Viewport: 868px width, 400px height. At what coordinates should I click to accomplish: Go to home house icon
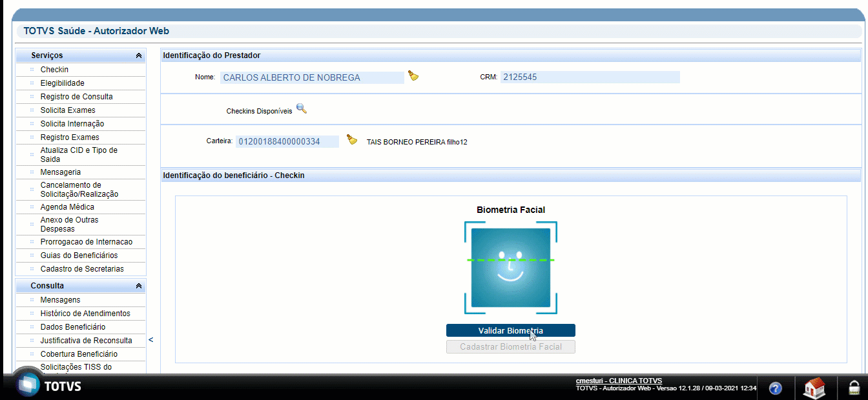pyautogui.click(x=814, y=388)
